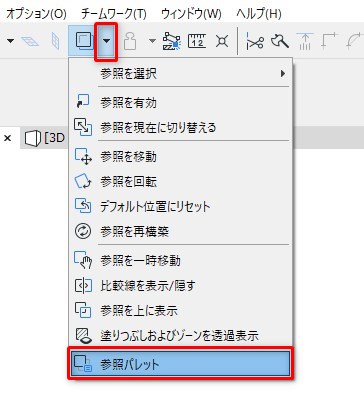Open the オプション(O) menu
The width and height of the screenshot is (364, 397).
[36, 14]
